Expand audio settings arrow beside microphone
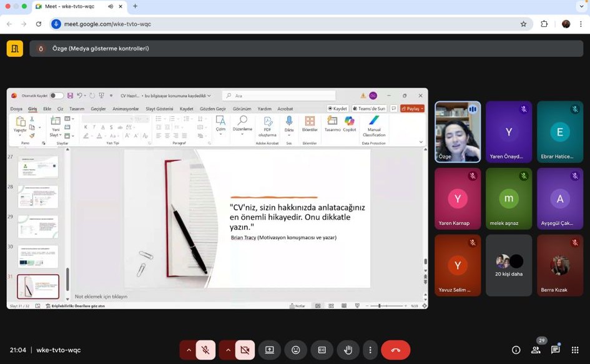 tap(189, 350)
